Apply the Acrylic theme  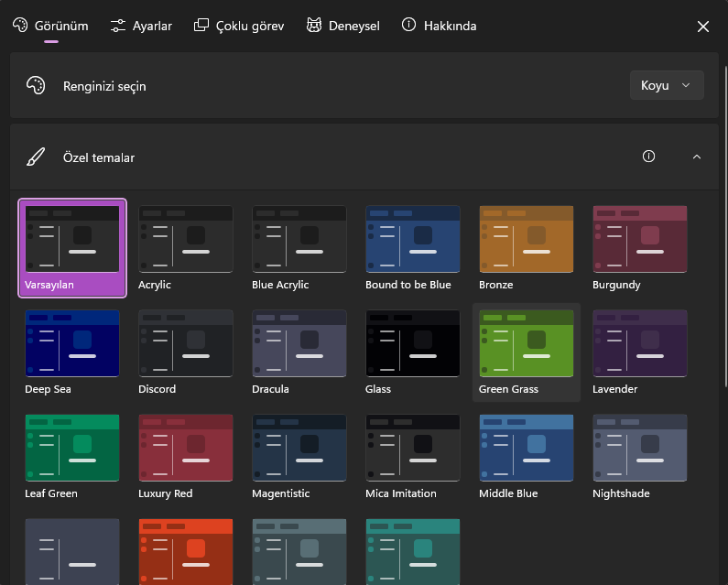pyautogui.click(x=186, y=248)
